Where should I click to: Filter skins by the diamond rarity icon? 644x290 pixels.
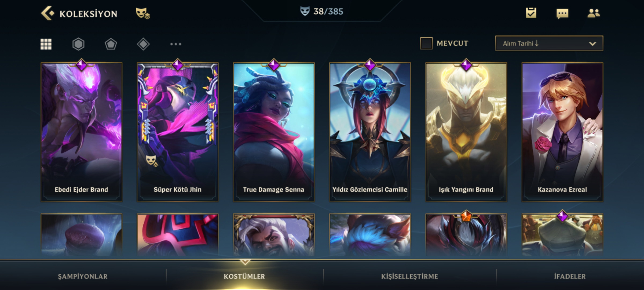[x=143, y=44]
